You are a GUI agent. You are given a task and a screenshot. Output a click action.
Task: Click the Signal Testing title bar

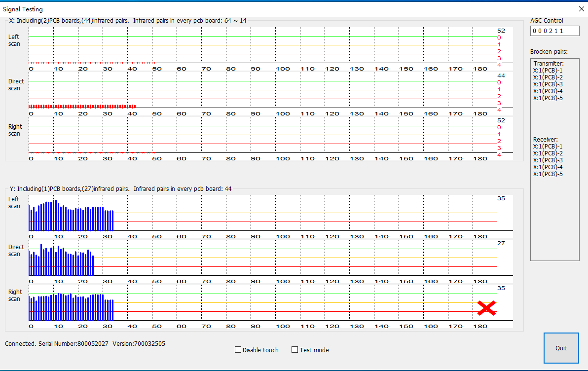(247, 9)
